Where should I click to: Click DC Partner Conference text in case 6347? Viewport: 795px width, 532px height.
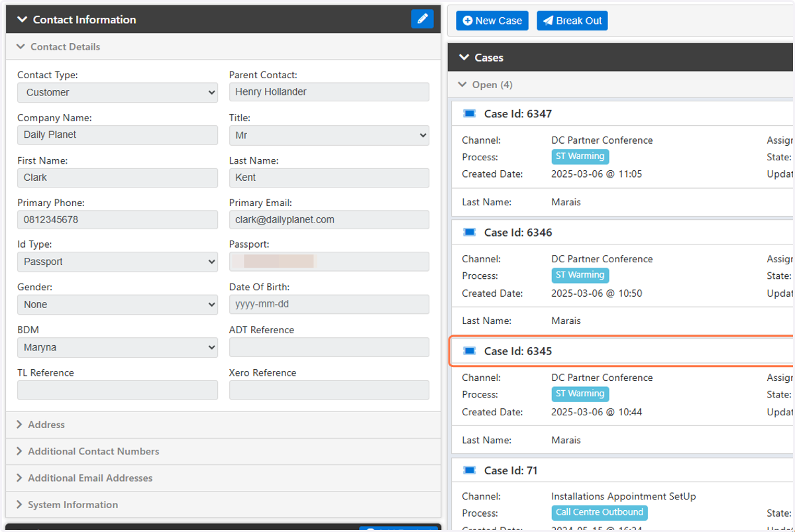[602, 140]
